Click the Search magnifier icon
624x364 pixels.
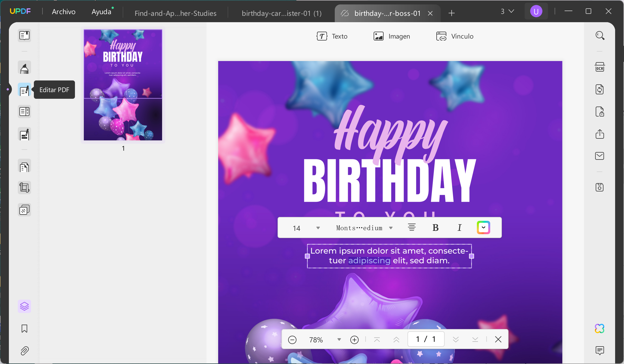(600, 36)
